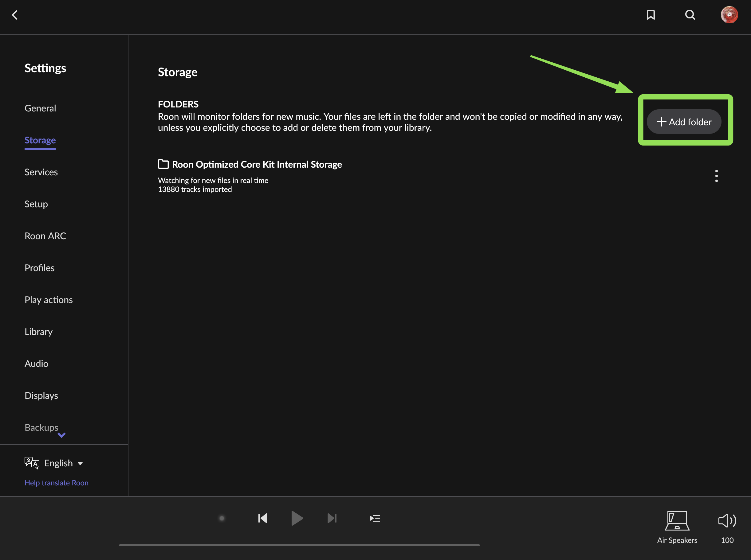
Task: Select the Storage settings tab
Action: coord(40,140)
